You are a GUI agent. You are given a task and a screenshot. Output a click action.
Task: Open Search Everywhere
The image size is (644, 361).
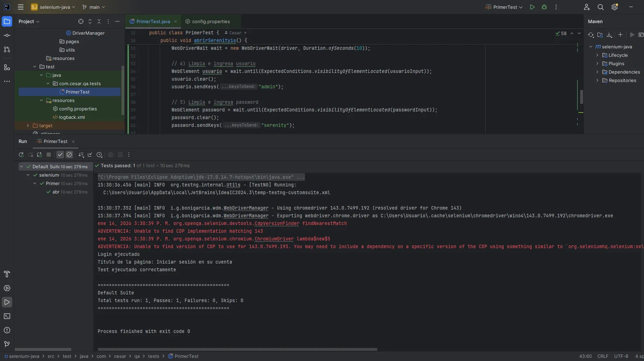601,7
